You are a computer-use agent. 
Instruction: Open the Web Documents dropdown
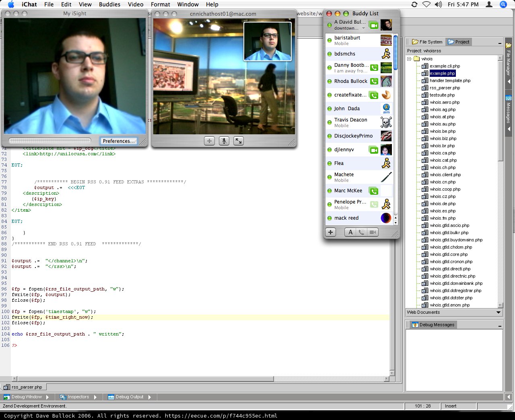[499, 312]
